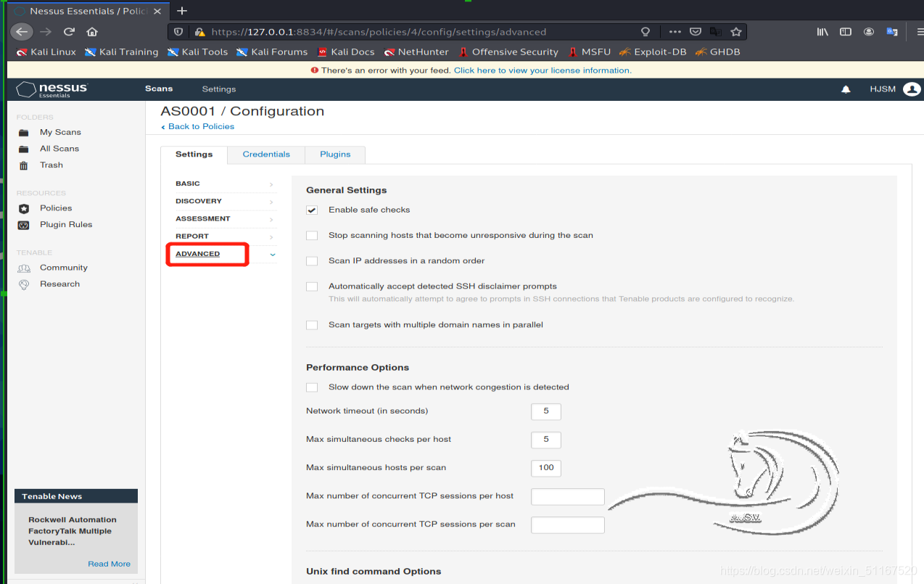Click Max concurrent TCP sessions per scan field
This screenshot has height=584, width=924.
pos(568,525)
